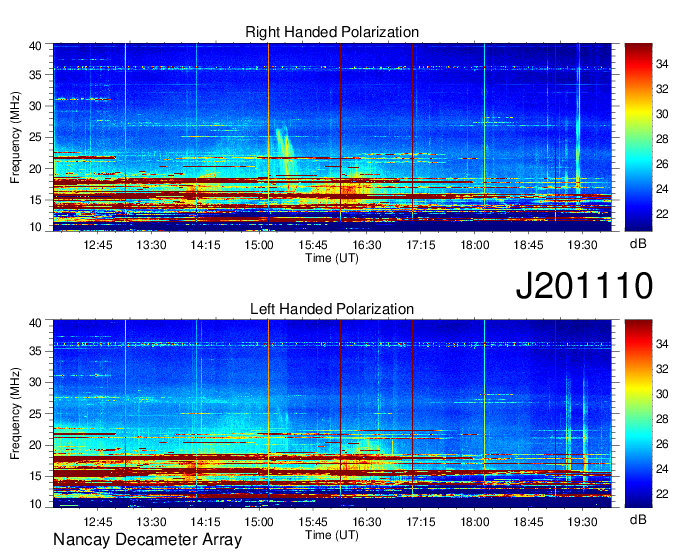The height and width of the screenshot is (552, 680).
Task: Click the 14:15 tick under Left Handed plot
Action: pos(206,522)
